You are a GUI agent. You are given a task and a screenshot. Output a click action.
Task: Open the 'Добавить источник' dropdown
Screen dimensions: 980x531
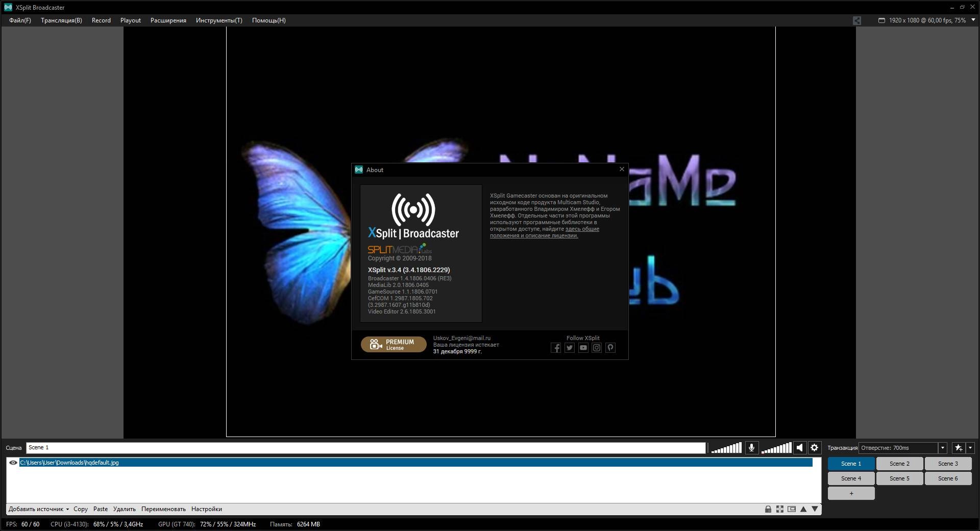coord(39,509)
